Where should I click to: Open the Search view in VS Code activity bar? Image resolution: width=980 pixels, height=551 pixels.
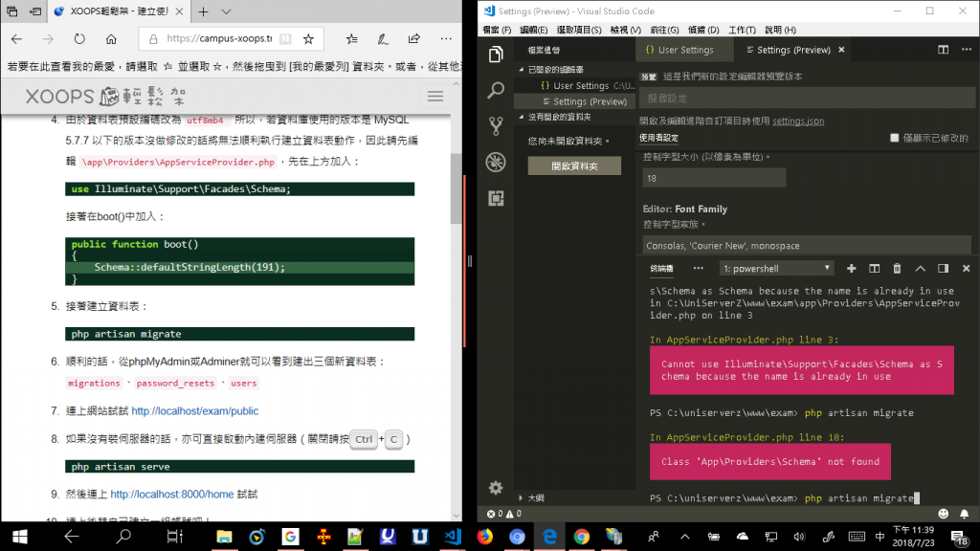496,91
